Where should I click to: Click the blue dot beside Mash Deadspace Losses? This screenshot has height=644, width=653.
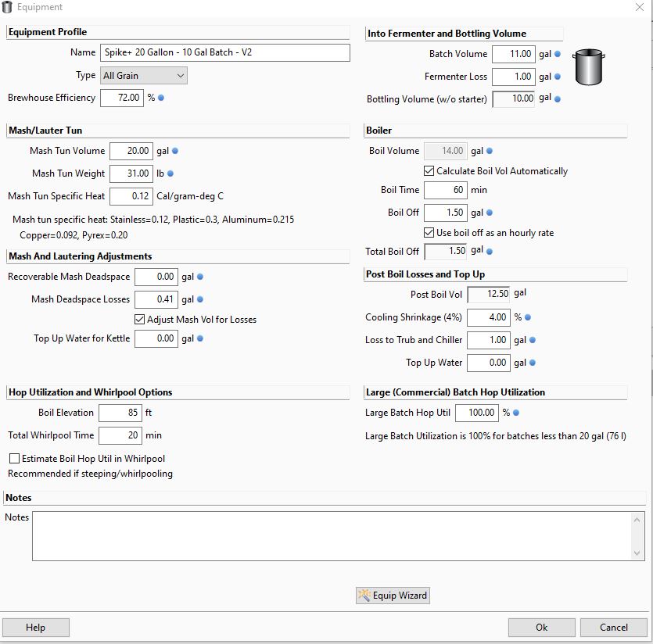coord(200,299)
